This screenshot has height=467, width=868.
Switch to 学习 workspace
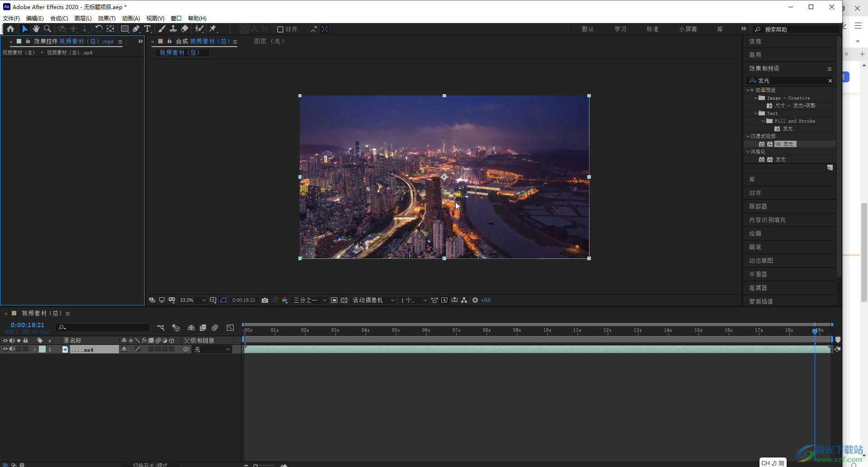620,29
